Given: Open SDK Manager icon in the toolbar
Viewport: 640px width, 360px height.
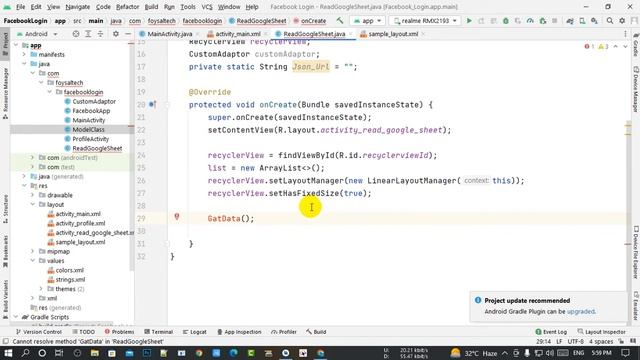Looking at the screenshot, I should pyautogui.click(x=594, y=21).
